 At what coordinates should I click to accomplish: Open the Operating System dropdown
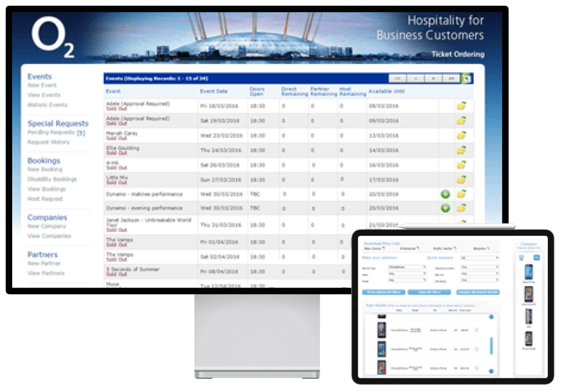tap(480, 267)
